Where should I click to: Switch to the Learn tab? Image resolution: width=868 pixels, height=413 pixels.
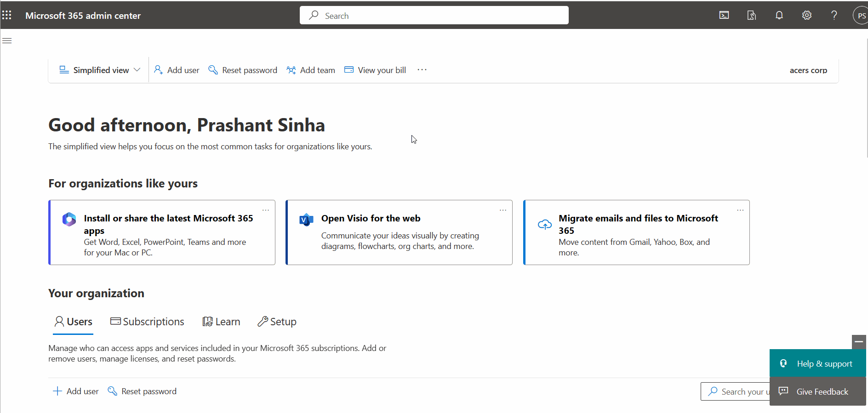[x=222, y=322]
